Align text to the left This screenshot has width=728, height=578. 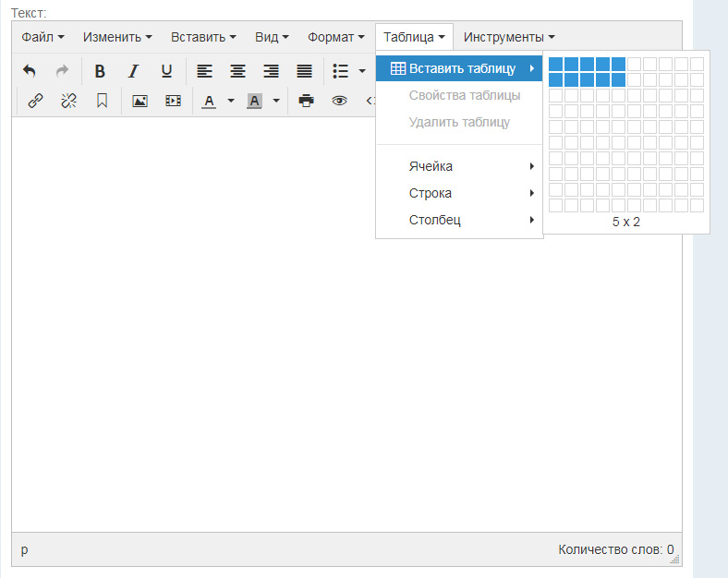[x=204, y=71]
